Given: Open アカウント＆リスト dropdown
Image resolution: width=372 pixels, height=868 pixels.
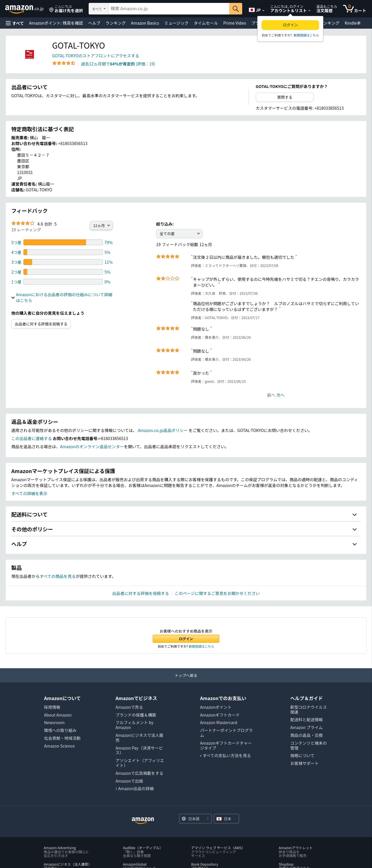Looking at the screenshot, I should (x=290, y=9).
